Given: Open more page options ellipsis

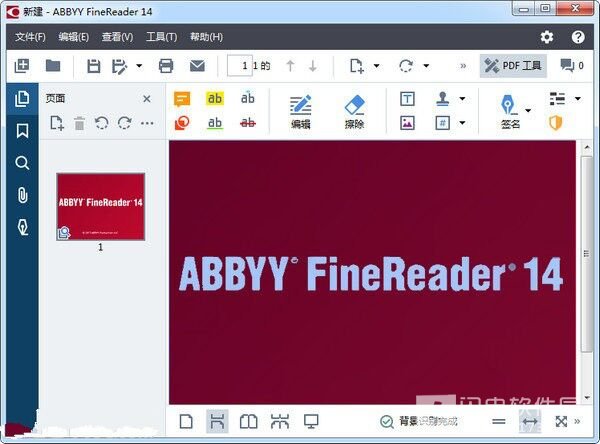Looking at the screenshot, I should coord(147,123).
